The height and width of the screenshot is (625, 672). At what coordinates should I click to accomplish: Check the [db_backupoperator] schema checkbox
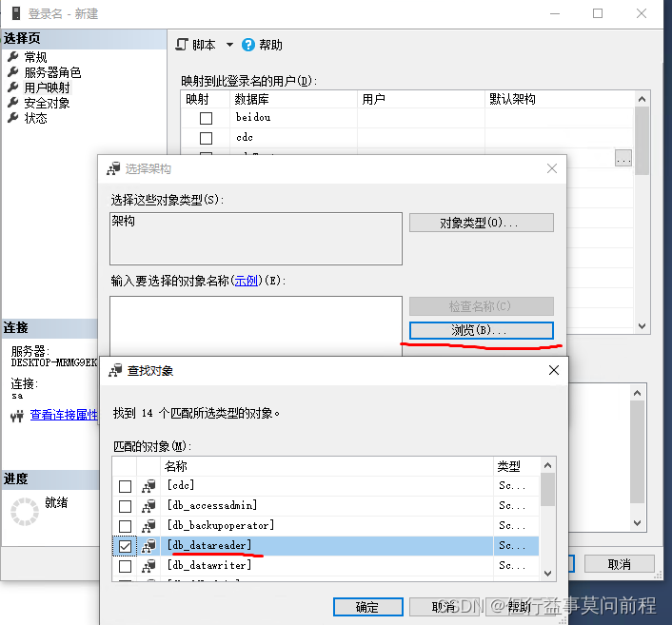pyautogui.click(x=125, y=526)
